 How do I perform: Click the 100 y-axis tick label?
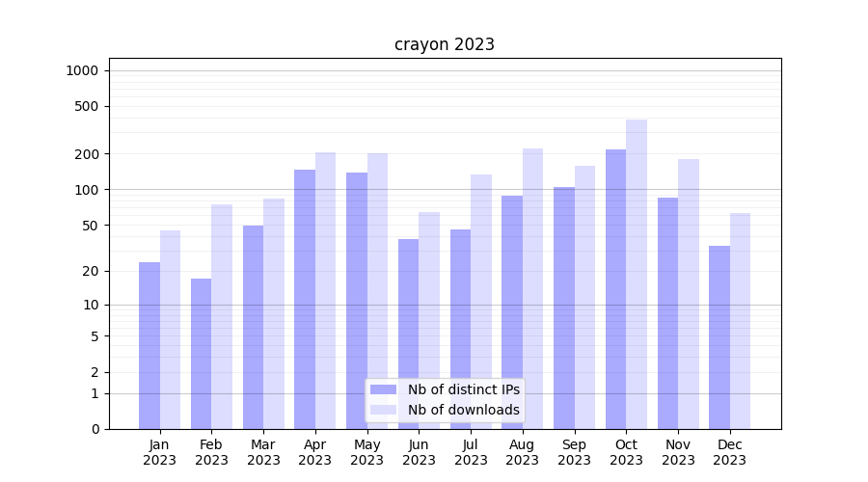click(x=86, y=190)
